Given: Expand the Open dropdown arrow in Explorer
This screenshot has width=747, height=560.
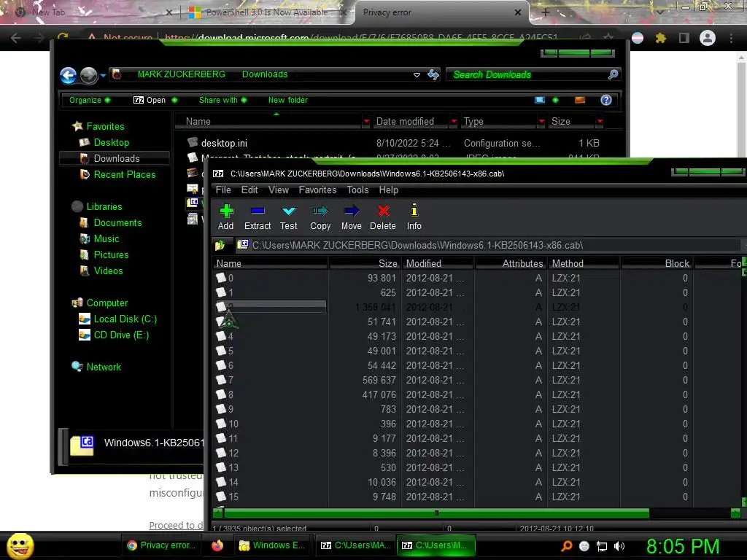Looking at the screenshot, I should [x=174, y=100].
